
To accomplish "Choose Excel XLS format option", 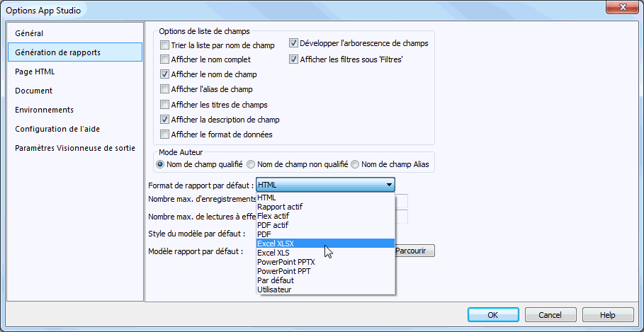I will [325, 253].
